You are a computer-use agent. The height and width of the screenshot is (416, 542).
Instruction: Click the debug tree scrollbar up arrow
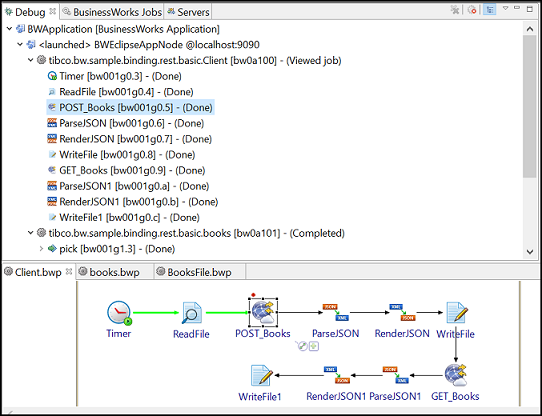pyautogui.click(x=530, y=29)
